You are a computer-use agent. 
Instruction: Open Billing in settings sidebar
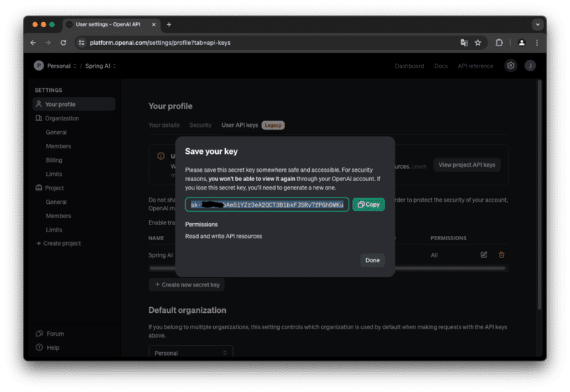(54, 160)
